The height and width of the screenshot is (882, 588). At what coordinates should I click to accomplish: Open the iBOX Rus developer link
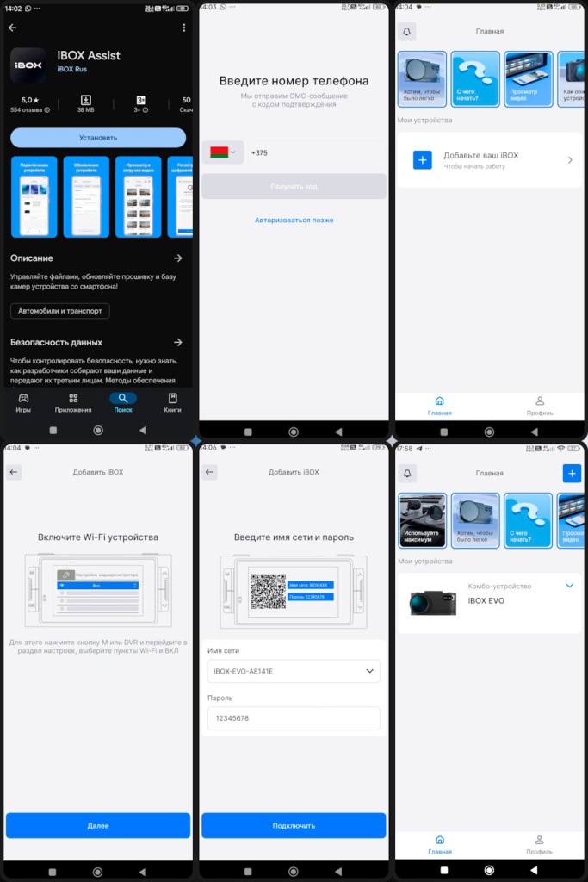72,69
